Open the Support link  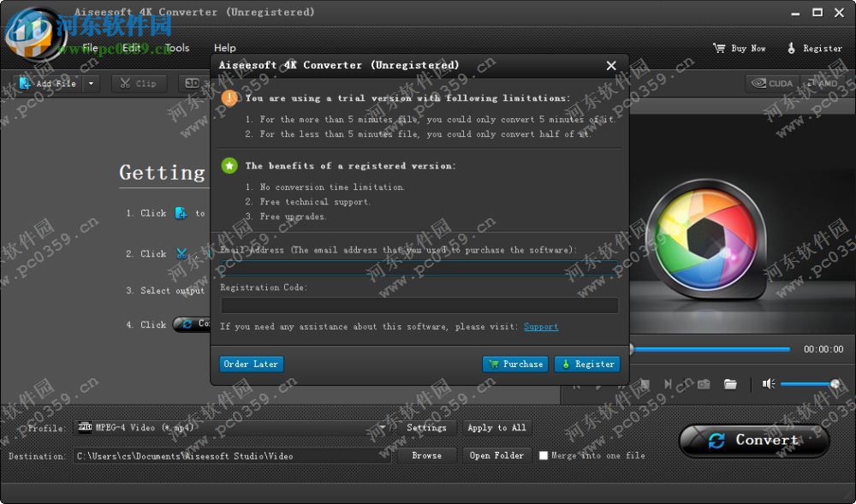[540, 326]
